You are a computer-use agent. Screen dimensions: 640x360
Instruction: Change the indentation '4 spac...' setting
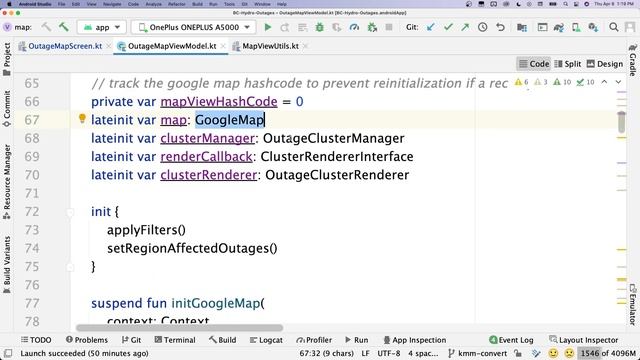coord(423,353)
